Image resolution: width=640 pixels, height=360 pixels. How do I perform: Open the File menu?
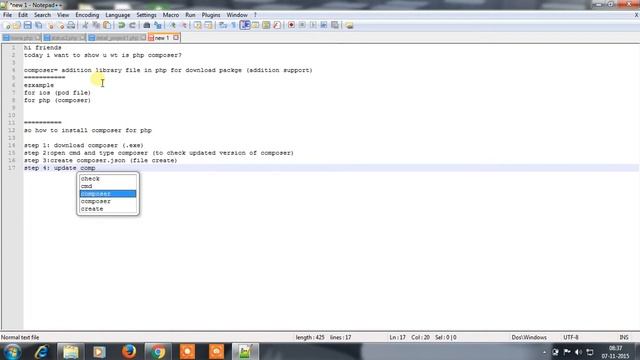click(x=7, y=15)
